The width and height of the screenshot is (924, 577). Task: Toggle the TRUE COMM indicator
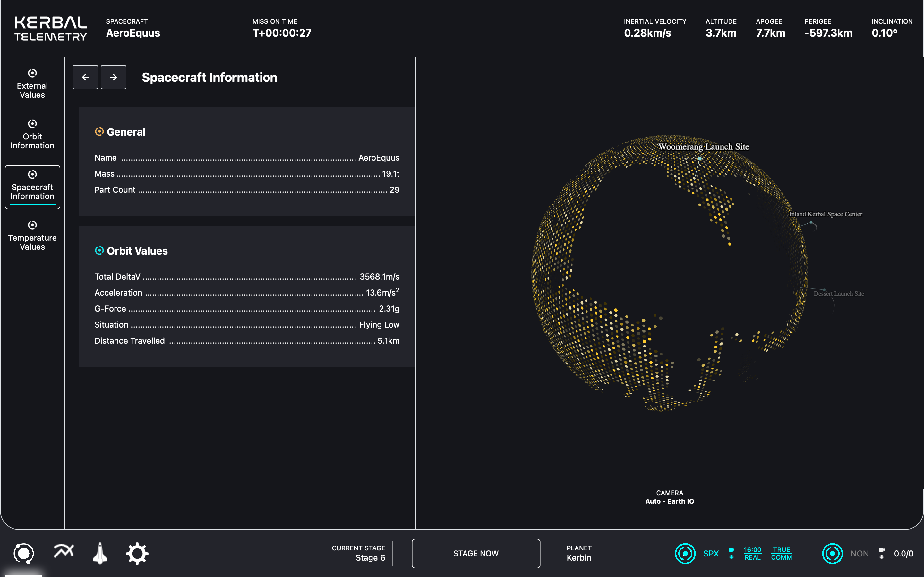[781, 553]
